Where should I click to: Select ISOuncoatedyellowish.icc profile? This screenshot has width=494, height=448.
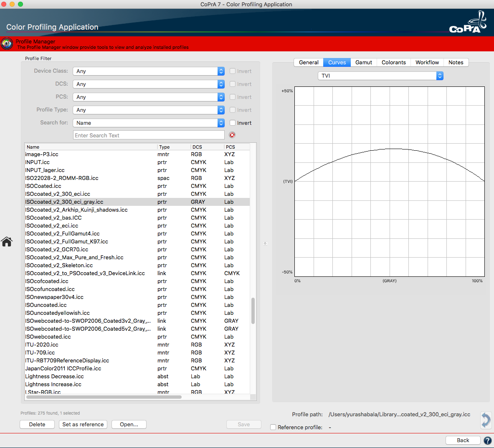(137, 313)
